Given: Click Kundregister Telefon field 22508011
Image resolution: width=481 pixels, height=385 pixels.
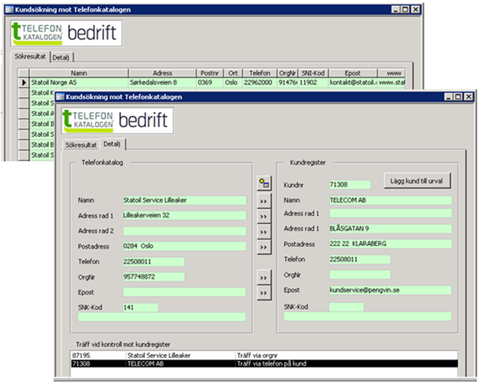Looking at the screenshot, I should (360, 259).
